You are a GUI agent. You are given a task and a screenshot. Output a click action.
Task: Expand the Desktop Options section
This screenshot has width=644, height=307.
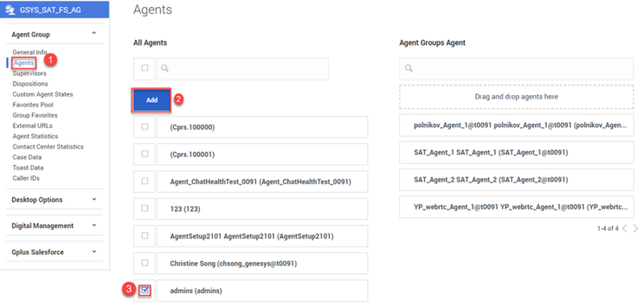click(94, 199)
